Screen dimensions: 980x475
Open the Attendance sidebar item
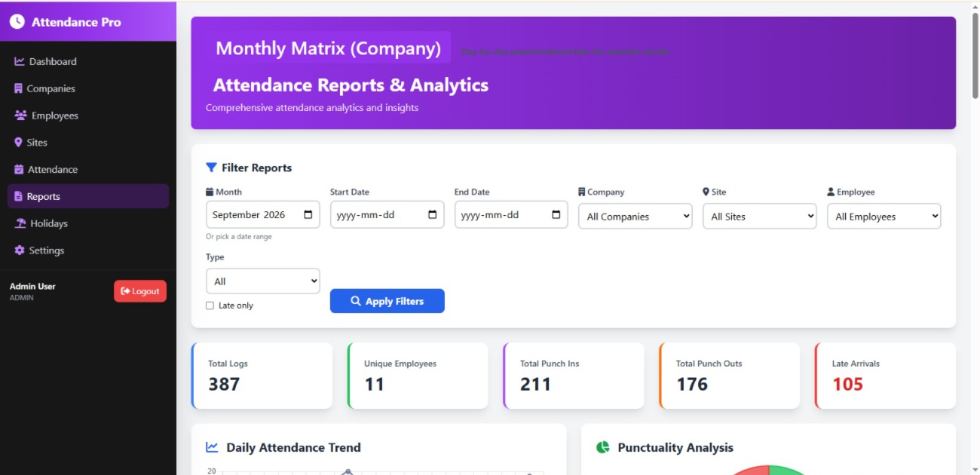pos(88,169)
